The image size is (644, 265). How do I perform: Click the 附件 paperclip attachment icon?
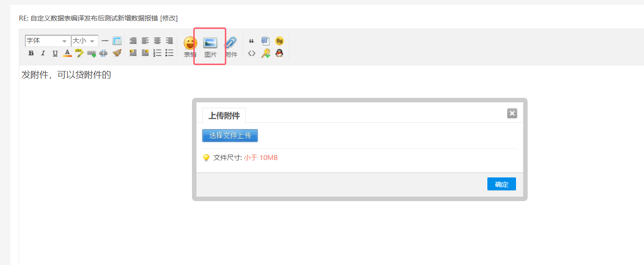(231, 47)
